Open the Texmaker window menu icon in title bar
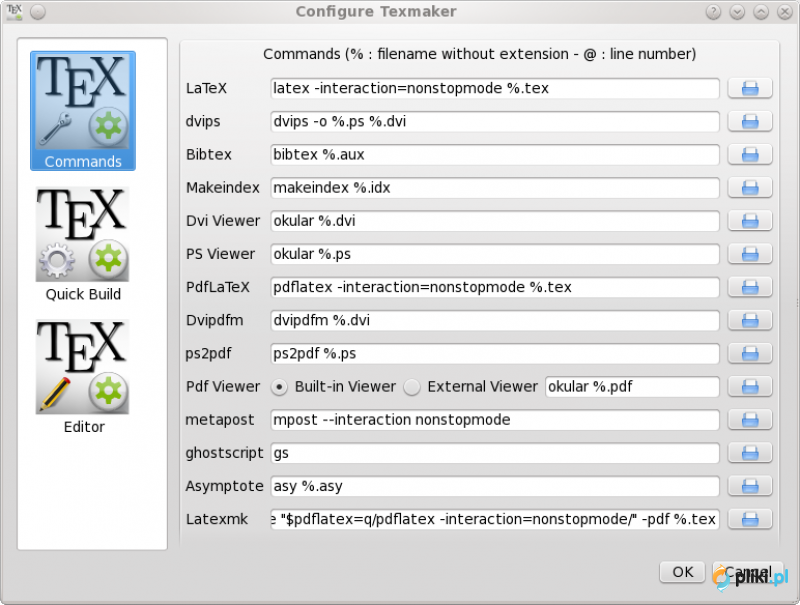800x605 pixels. point(14,11)
